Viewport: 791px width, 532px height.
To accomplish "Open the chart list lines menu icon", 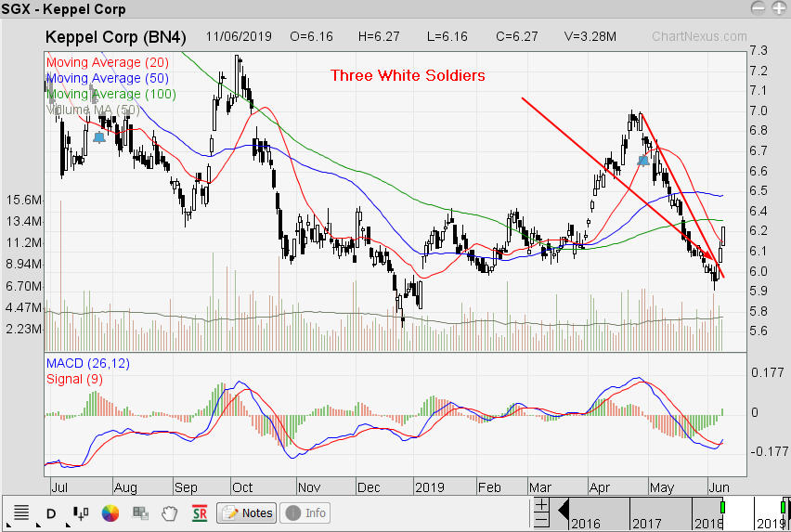I will (20, 513).
